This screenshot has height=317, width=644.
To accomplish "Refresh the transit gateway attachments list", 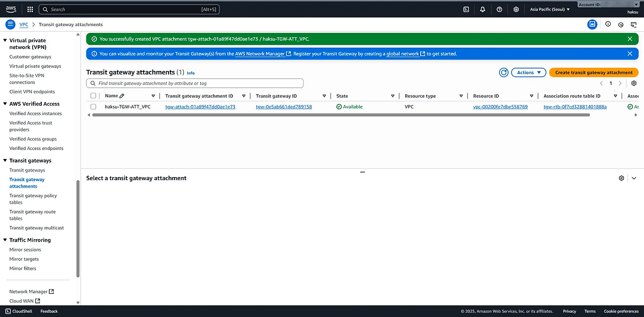I will [x=504, y=72].
